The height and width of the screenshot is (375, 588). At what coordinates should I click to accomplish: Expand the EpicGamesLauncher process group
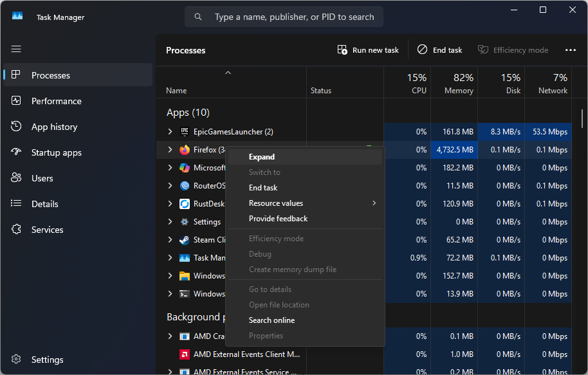tap(170, 132)
